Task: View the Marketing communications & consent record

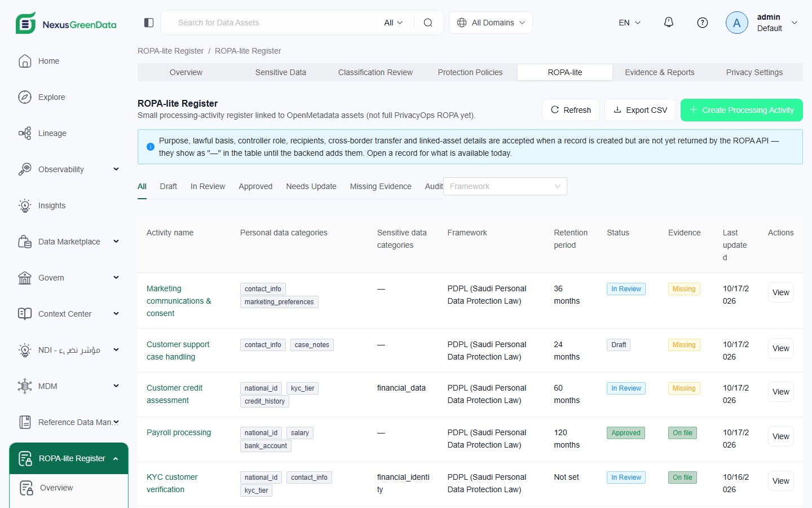Action: tap(781, 292)
